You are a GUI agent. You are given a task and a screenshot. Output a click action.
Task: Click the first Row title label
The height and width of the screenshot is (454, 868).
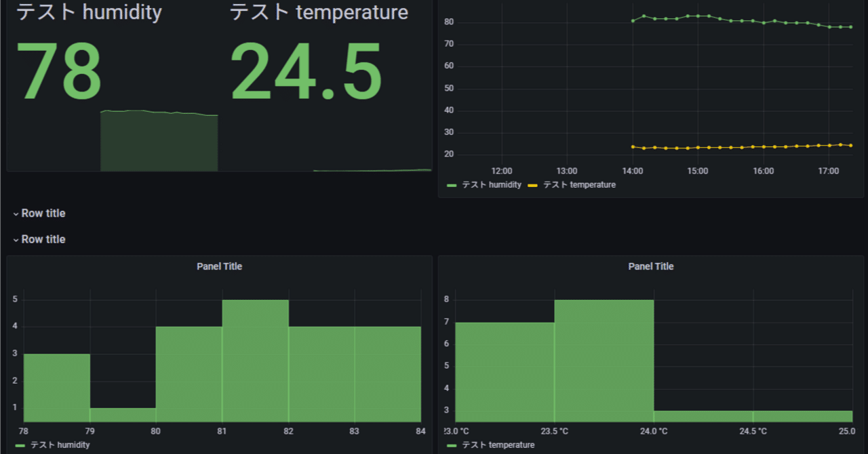coord(43,213)
